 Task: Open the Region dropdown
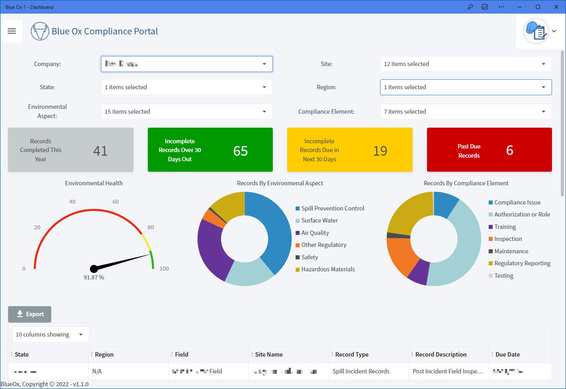coord(466,87)
